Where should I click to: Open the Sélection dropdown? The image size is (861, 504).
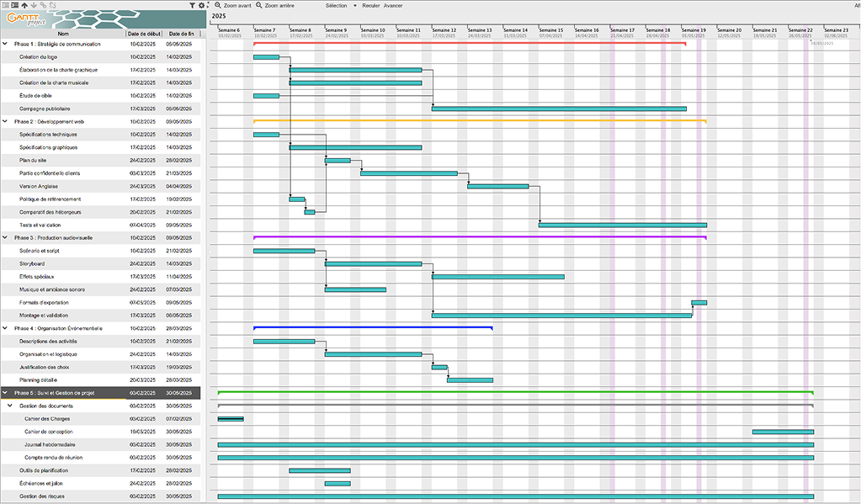(337, 5)
